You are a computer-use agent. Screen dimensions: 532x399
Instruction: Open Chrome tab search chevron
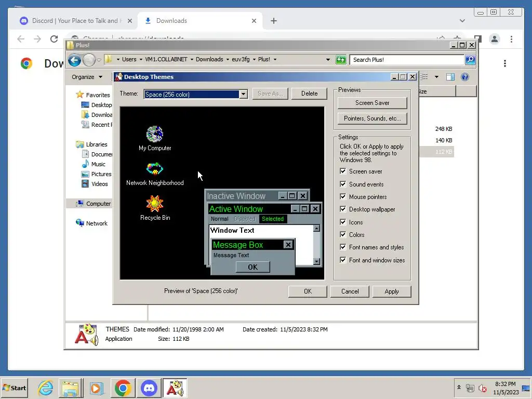[x=462, y=21]
